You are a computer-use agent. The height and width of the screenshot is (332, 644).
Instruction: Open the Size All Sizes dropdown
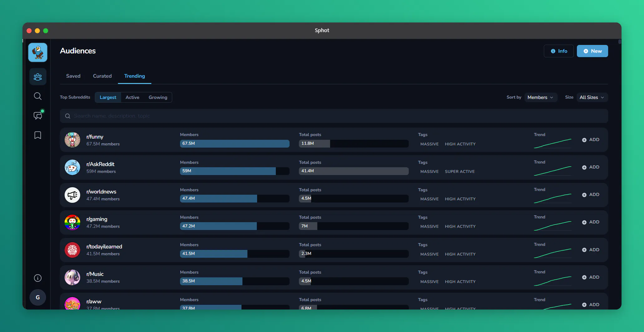[x=592, y=97]
